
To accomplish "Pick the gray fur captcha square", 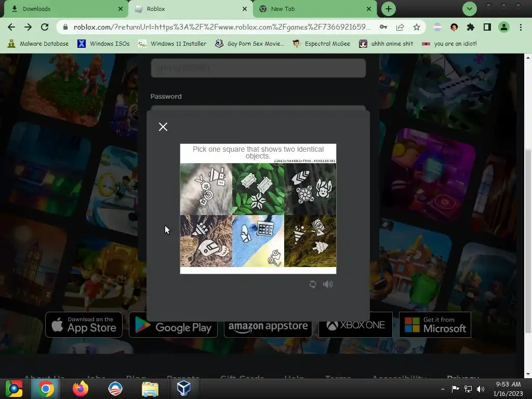I will point(206,189).
